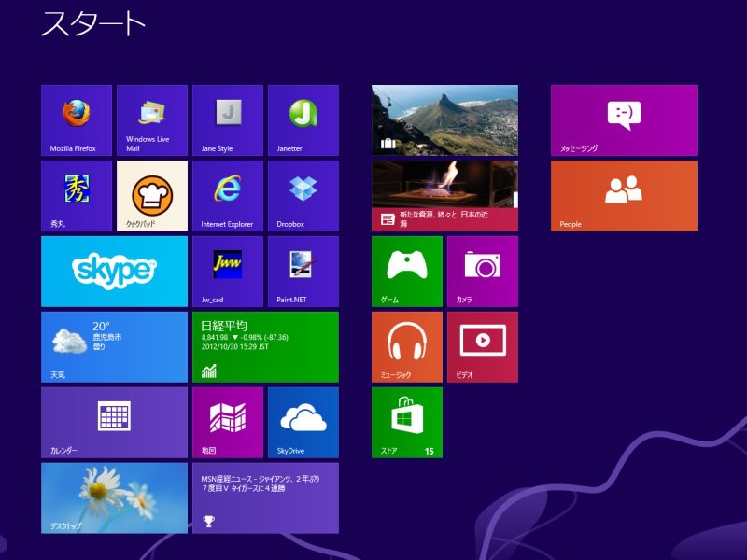Launch Internet Explorer tile
The image size is (747, 560).
pos(228,196)
